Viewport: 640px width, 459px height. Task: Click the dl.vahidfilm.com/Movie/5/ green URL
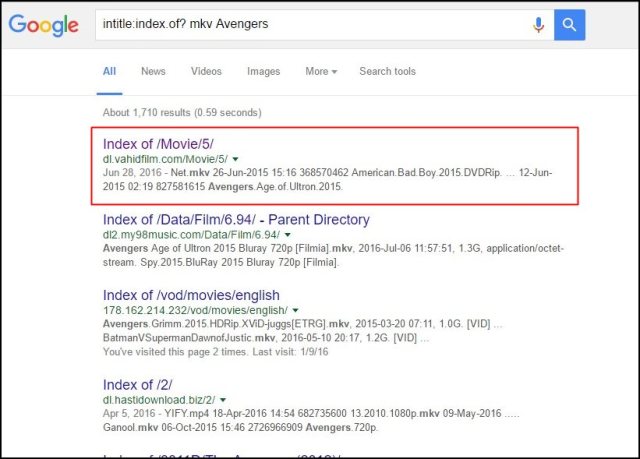[165, 159]
